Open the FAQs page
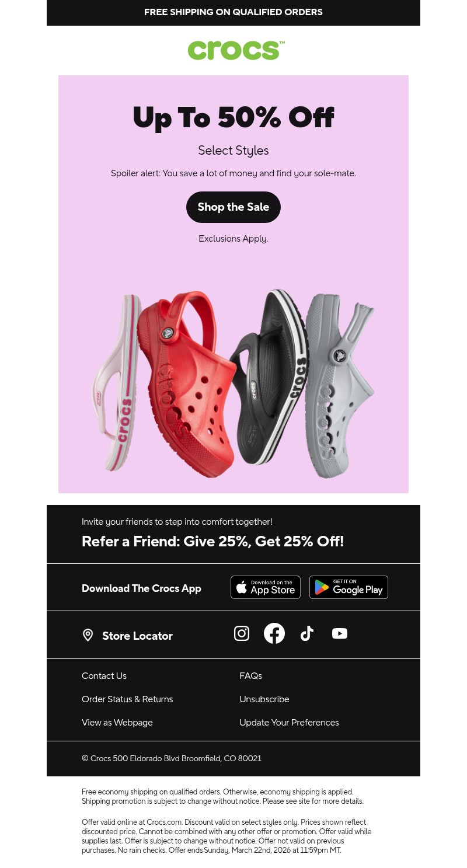The width and height of the screenshot is (467, 868). tap(250, 675)
